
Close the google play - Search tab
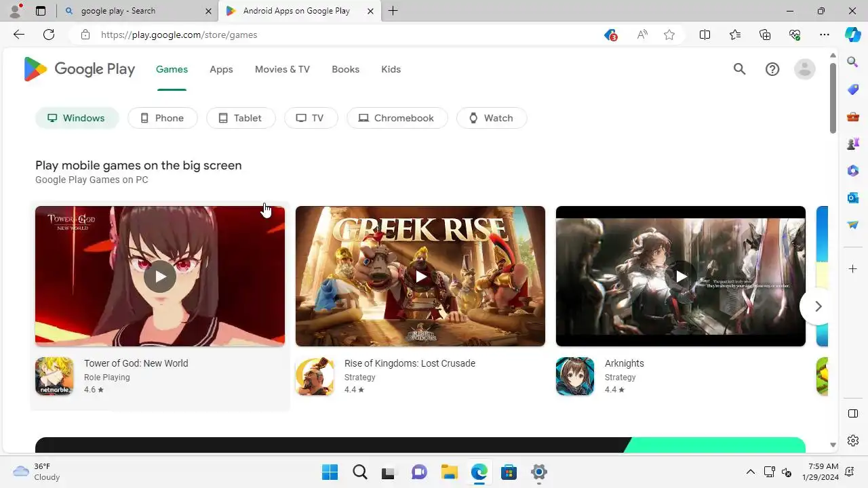(x=208, y=11)
